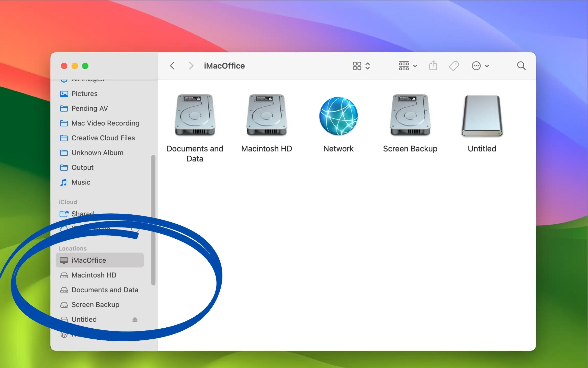Viewport: 588px width, 368px height.
Task: Switch view using the grid layout icon
Action: coord(357,66)
